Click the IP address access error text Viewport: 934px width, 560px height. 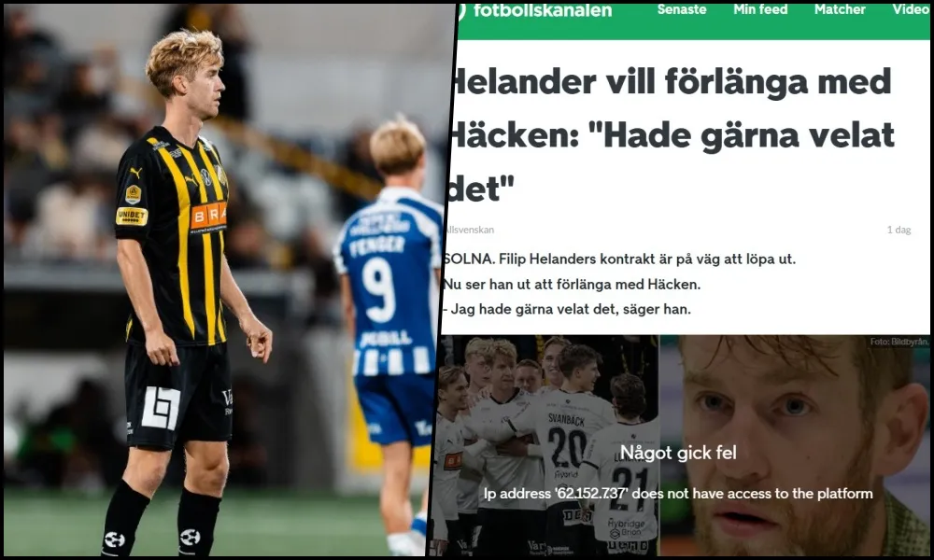coord(678,494)
